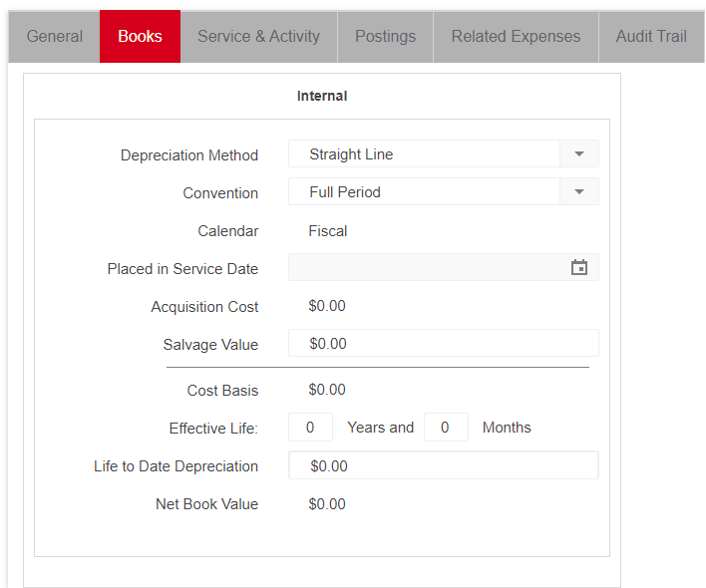The width and height of the screenshot is (706, 588).
Task: Click the Placed in Service Date label
Action: [182, 269]
